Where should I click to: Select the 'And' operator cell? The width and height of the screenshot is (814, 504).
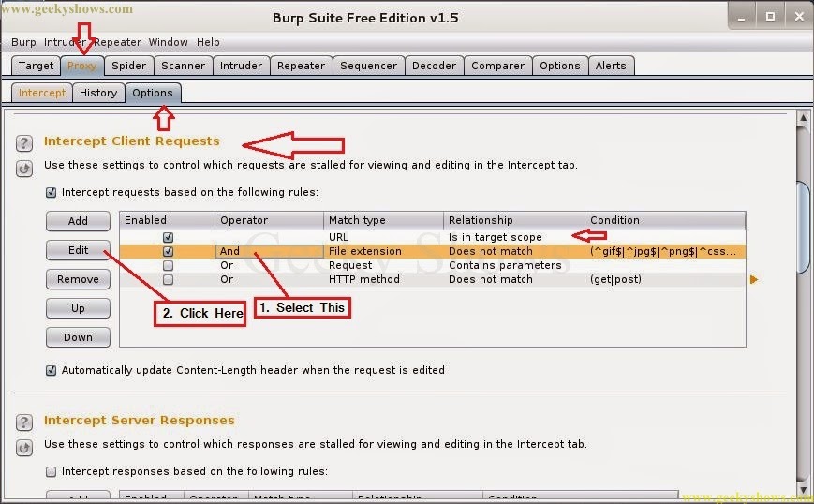pyautogui.click(x=269, y=251)
